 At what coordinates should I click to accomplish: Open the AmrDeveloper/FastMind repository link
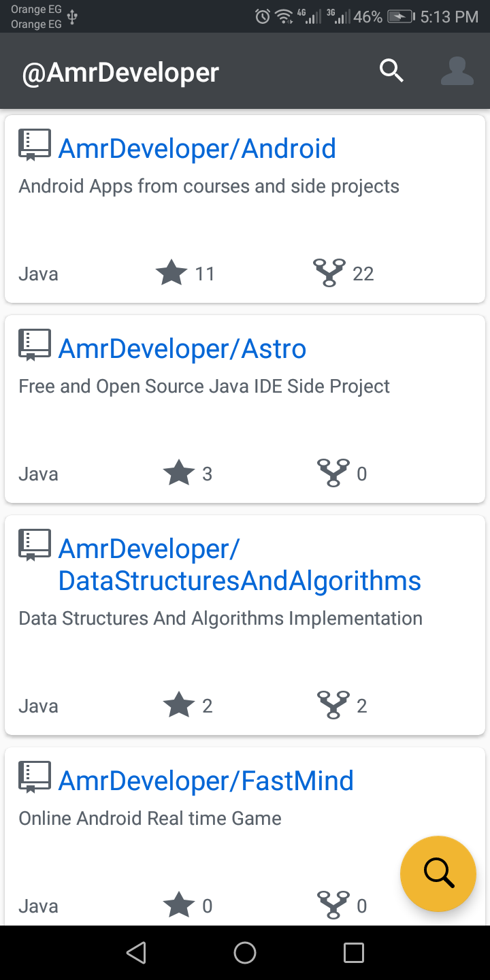coord(206,780)
